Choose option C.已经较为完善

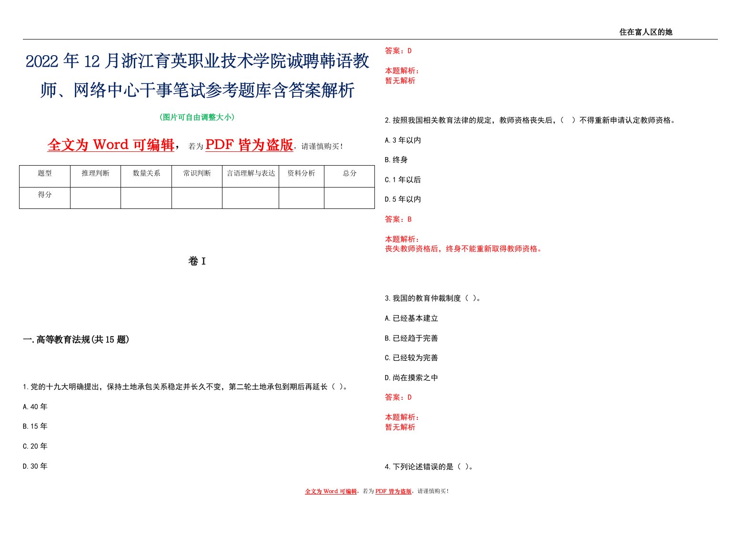point(412,358)
